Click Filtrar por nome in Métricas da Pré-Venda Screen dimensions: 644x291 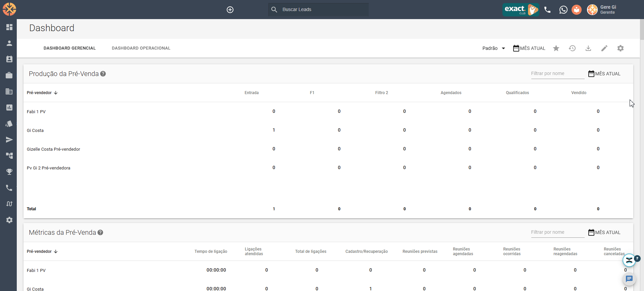pyautogui.click(x=557, y=232)
